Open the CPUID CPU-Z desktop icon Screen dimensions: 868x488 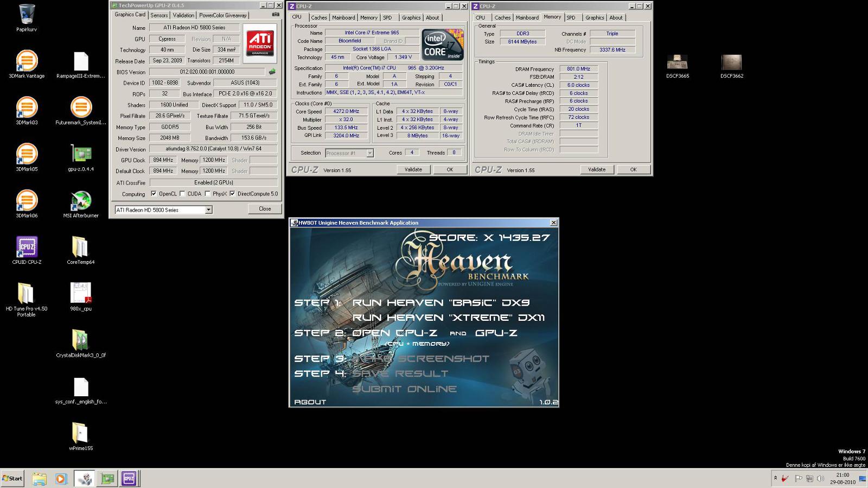[27, 250]
